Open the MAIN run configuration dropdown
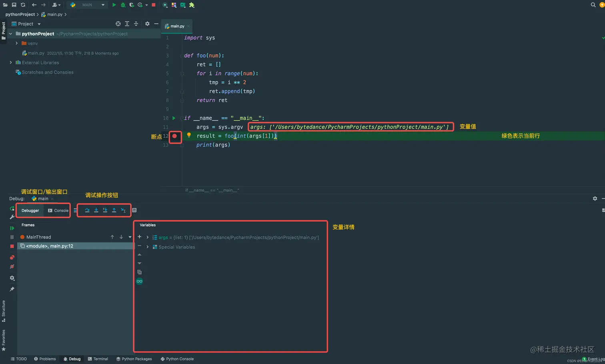 pos(87,5)
